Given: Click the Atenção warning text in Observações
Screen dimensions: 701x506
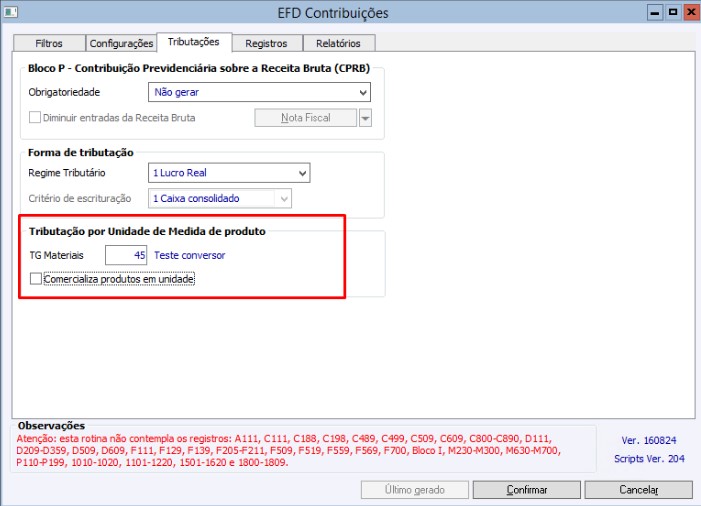Looking at the screenshot, I should click(288, 451).
